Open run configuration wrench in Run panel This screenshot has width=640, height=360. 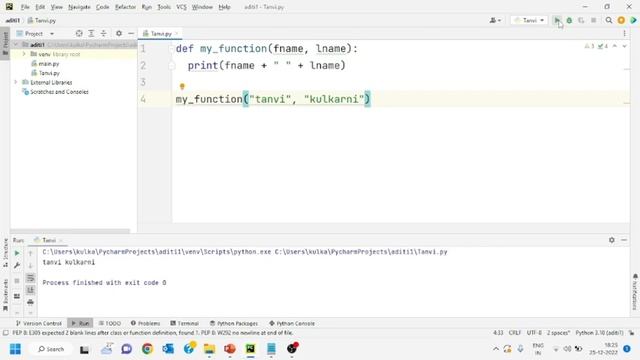(x=17, y=265)
